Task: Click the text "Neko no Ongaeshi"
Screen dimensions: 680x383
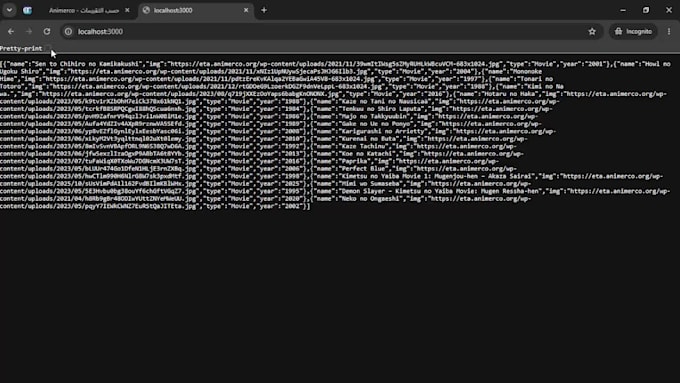Action: 370,199
